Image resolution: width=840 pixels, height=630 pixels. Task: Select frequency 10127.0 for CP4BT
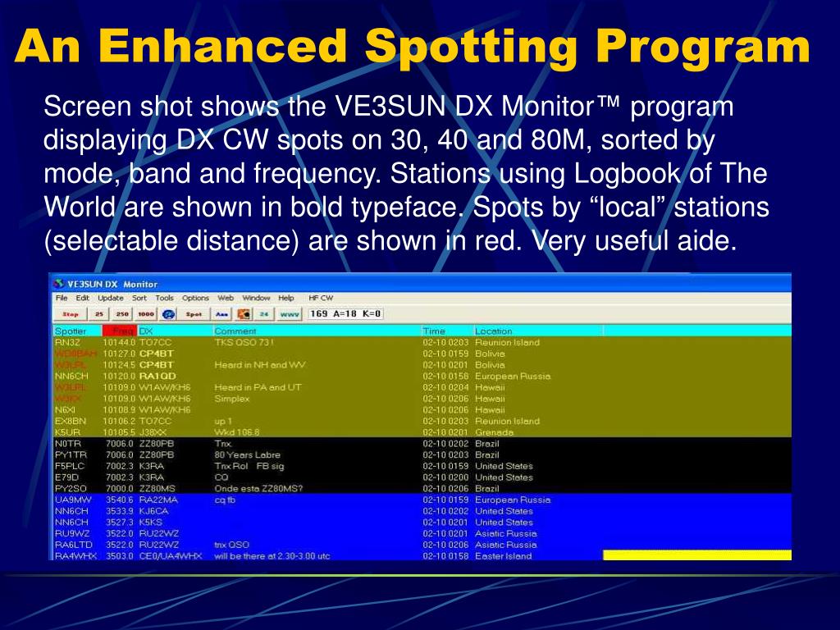[119, 354]
